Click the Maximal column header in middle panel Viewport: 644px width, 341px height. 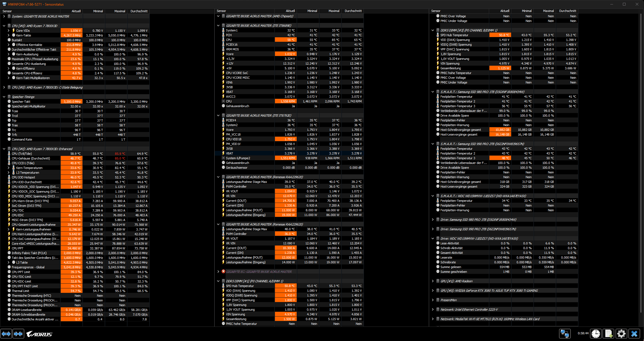[330, 11]
